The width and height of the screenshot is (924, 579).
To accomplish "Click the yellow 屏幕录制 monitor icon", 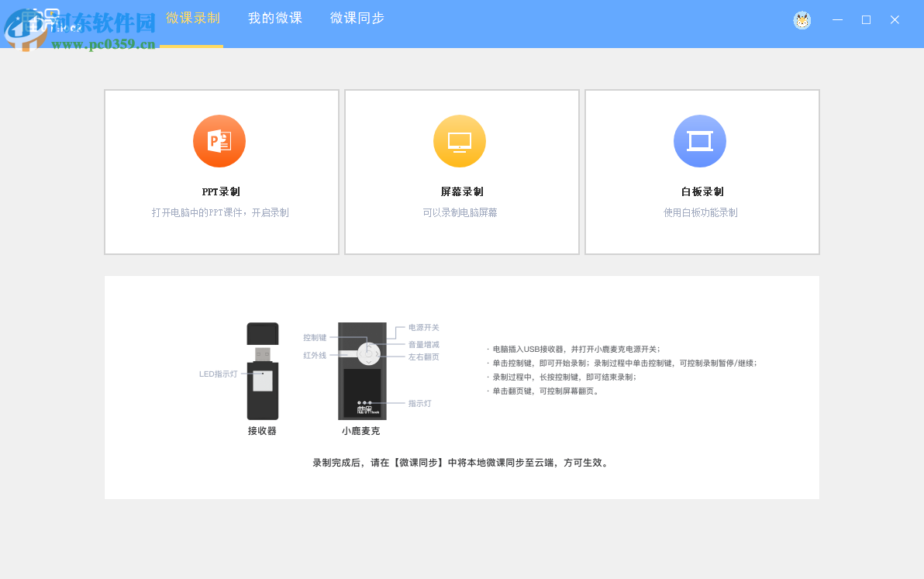I will pos(460,141).
